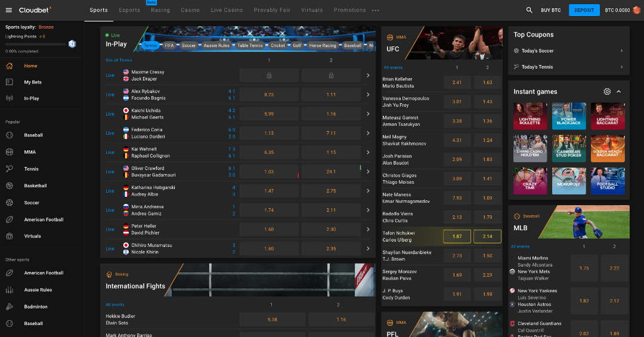This screenshot has height=337, width=644.
Task: Click the Soccer ball sidebar icon
Action: [x=10, y=203]
